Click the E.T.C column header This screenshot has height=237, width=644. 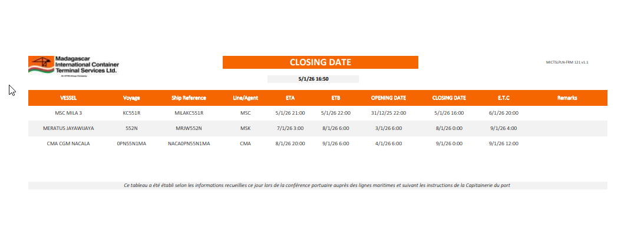coord(504,98)
